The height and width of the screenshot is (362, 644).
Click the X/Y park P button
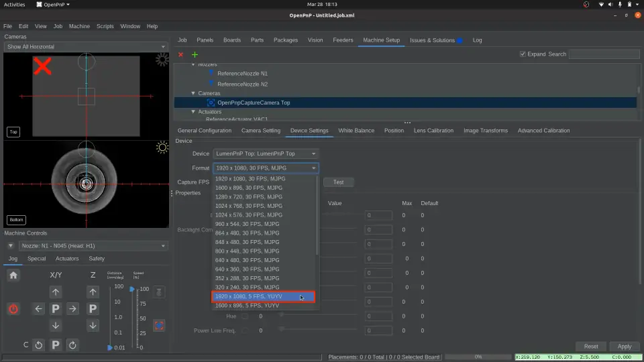click(56, 309)
